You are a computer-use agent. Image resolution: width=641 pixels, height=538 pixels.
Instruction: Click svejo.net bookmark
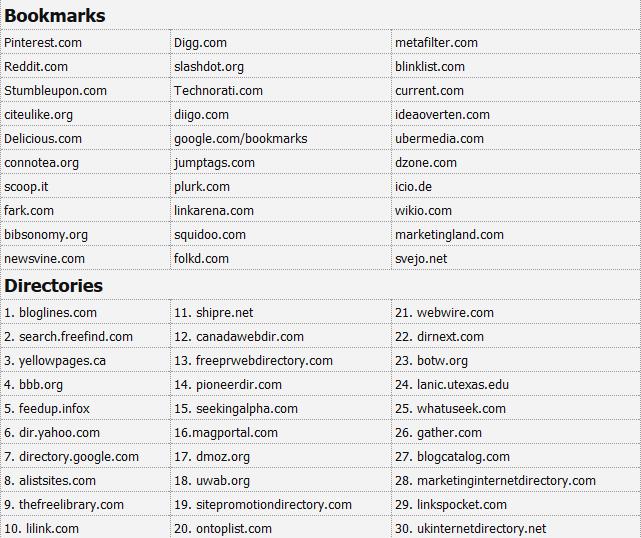coord(421,259)
